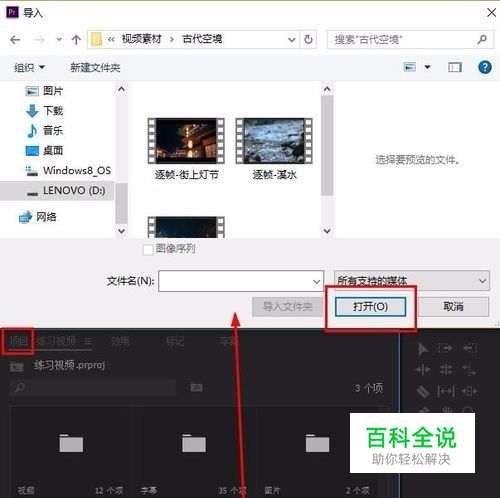500x498 pixels.
Task: Select the 图片 bin folder in project panel
Action: tap(317, 444)
